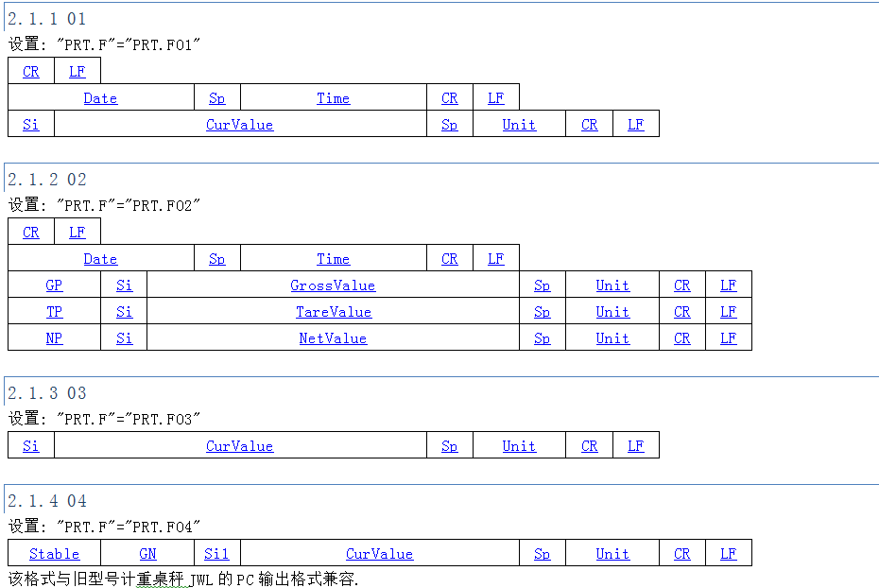Viewport: 879px width, 588px height.
Task: Open the Stable link
Action: click(55, 554)
